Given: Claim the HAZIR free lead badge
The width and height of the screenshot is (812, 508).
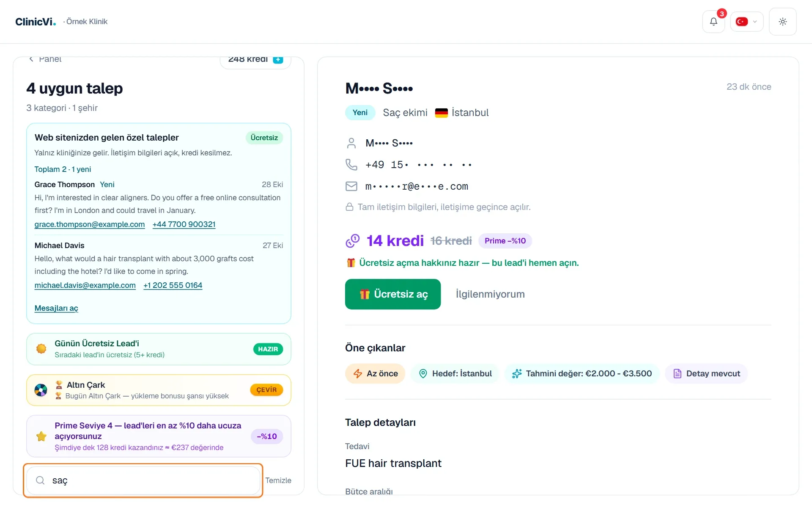Looking at the screenshot, I should [268, 349].
